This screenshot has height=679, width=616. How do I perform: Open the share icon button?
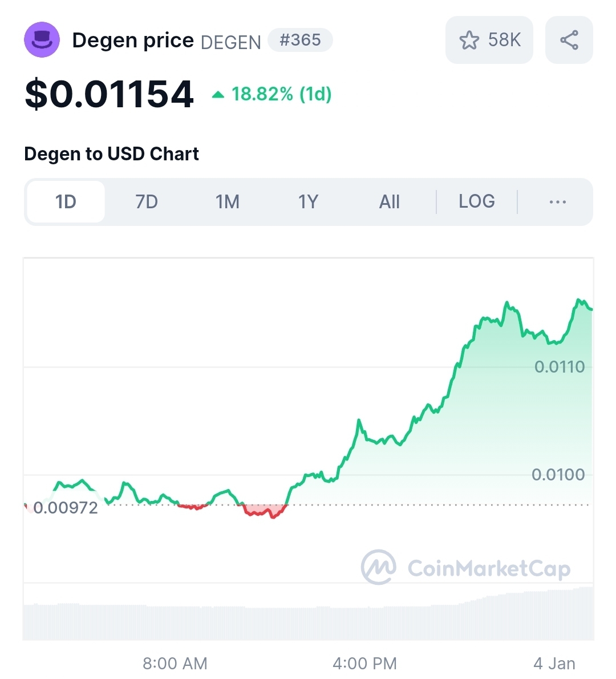569,40
